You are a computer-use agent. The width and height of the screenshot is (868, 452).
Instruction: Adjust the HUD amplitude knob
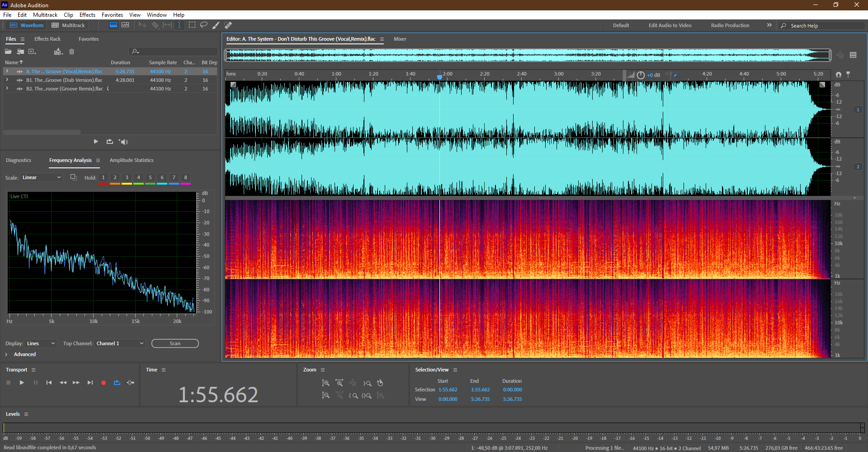click(641, 75)
